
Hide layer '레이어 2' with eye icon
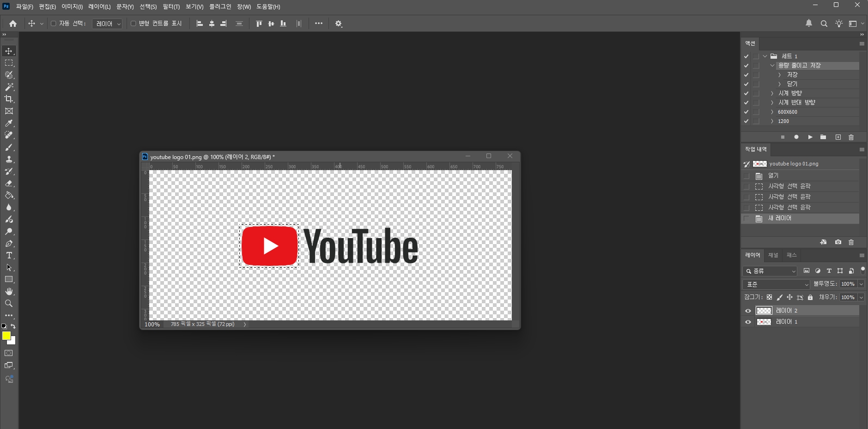748,311
